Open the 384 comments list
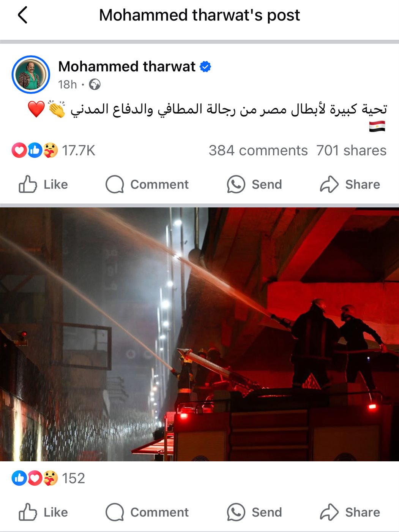Viewport: 399px width, 532px height. tap(258, 150)
